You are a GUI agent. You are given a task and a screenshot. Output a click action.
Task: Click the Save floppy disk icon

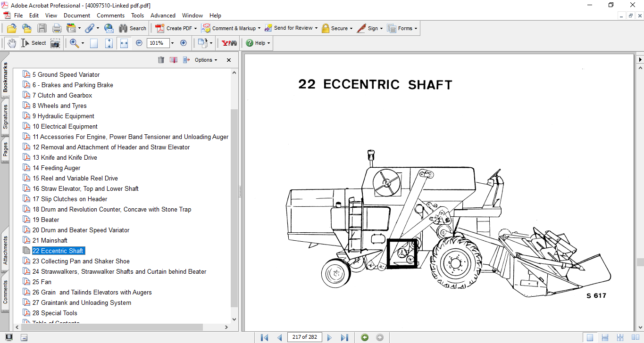click(x=42, y=28)
